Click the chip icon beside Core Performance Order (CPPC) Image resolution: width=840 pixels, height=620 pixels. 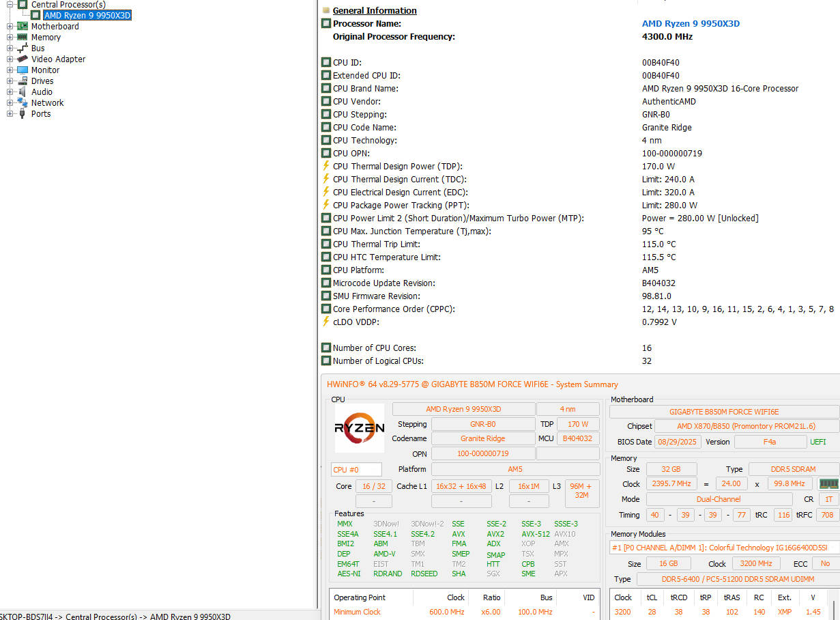326,309
